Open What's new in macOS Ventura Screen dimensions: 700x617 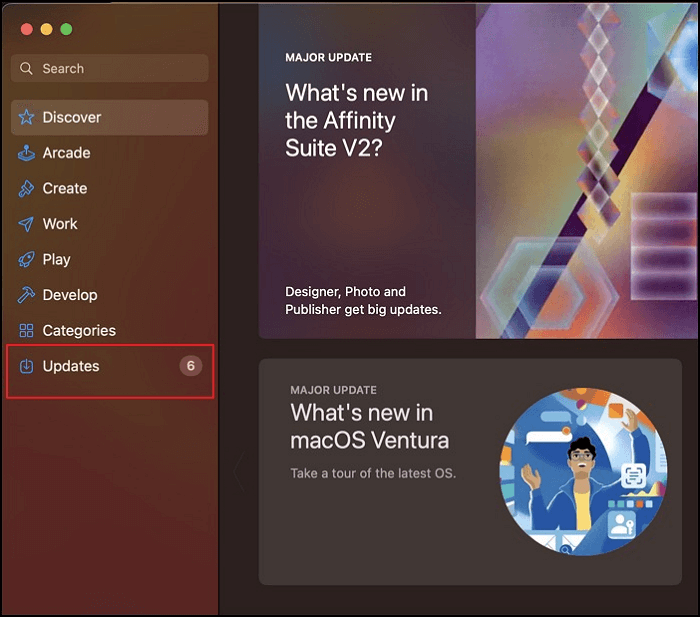click(370, 426)
